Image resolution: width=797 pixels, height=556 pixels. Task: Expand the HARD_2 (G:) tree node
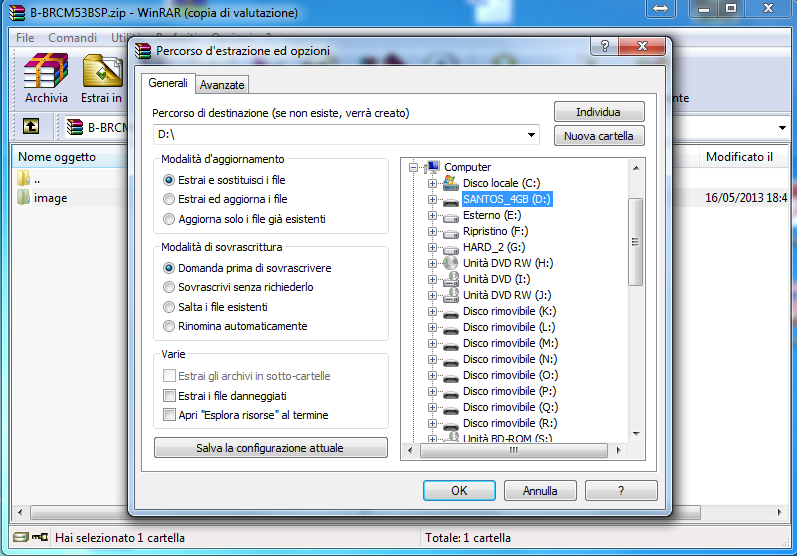tap(432, 248)
